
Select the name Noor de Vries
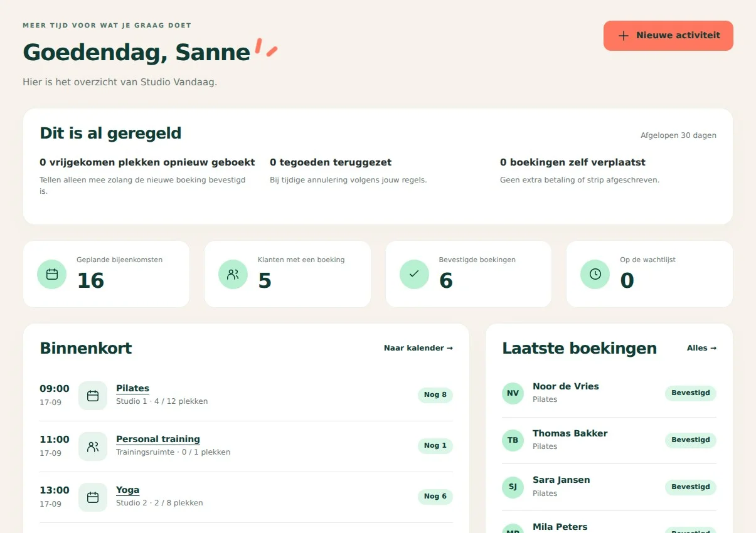(x=566, y=386)
